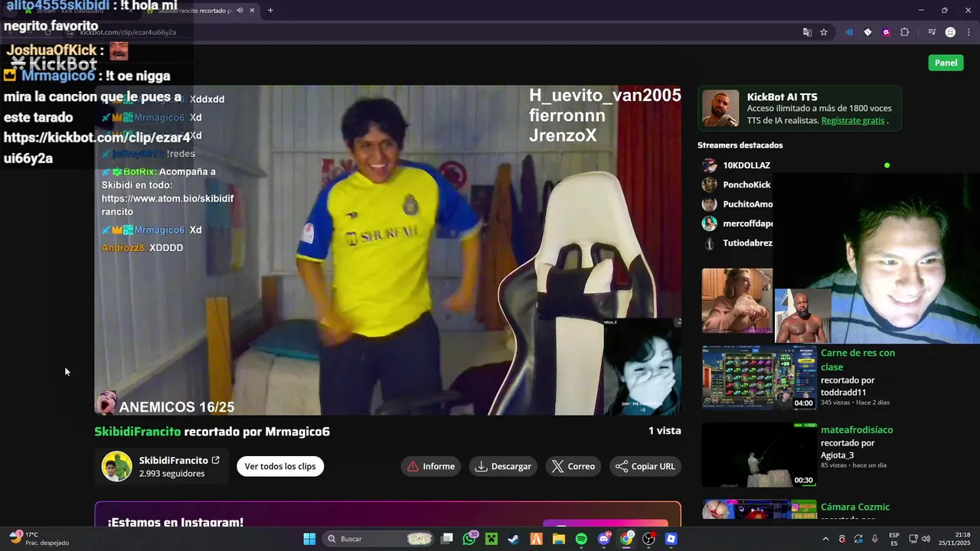Screen dimensions: 980x551
Task: Click the taskbar Buscar search box
Action: (378, 539)
